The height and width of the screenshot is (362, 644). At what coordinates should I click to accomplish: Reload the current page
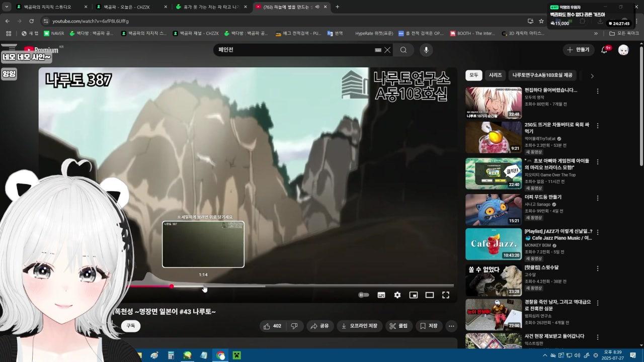point(32,21)
